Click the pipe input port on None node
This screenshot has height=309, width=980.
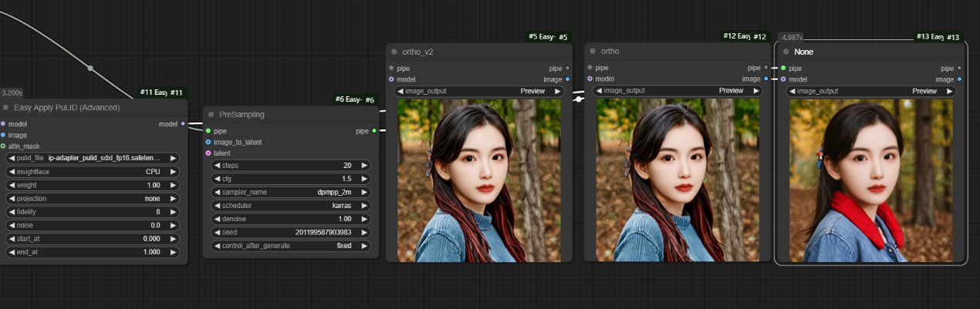coord(783,69)
